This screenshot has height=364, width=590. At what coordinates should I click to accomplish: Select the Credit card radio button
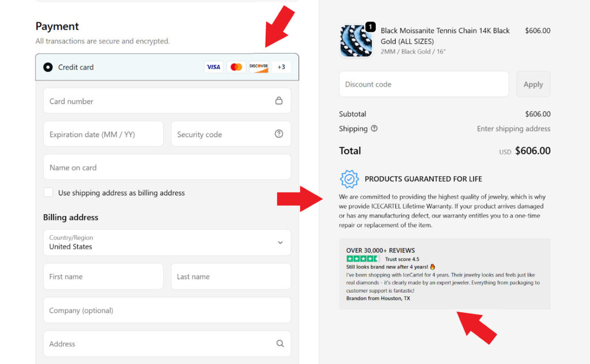pos(48,67)
